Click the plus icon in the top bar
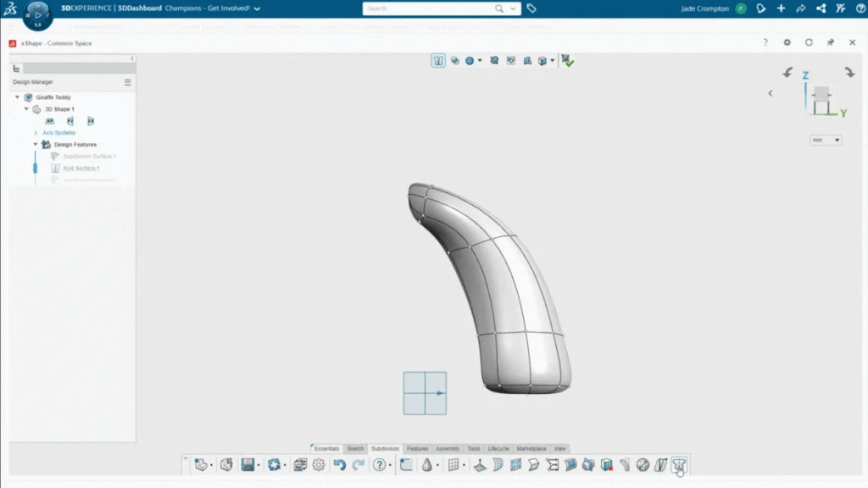 pyautogui.click(x=781, y=8)
